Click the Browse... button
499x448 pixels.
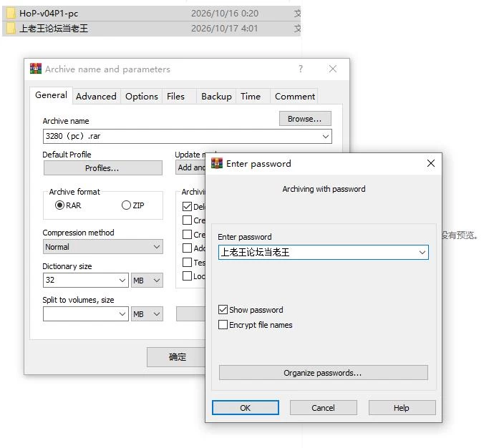click(x=305, y=119)
